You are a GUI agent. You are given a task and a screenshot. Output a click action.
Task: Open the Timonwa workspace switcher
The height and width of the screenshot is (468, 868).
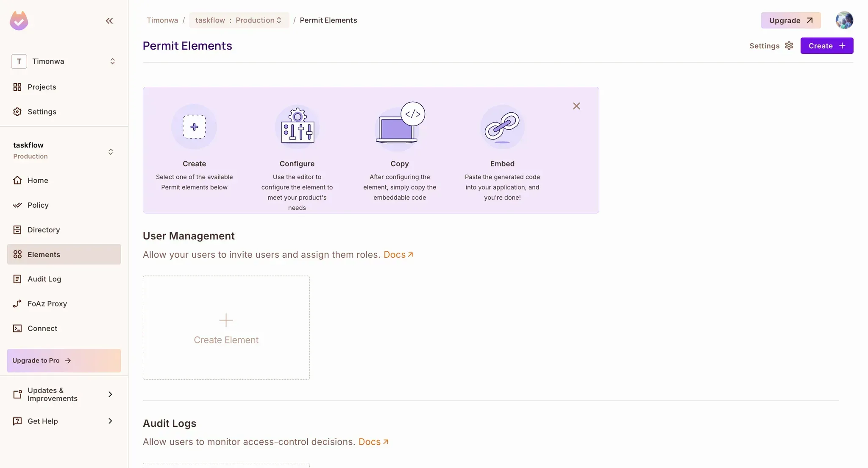(64, 61)
